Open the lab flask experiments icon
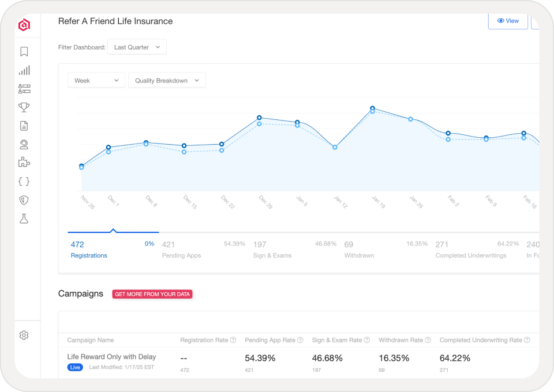The width and height of the screenshot is (554, 392). pos(24,218)
